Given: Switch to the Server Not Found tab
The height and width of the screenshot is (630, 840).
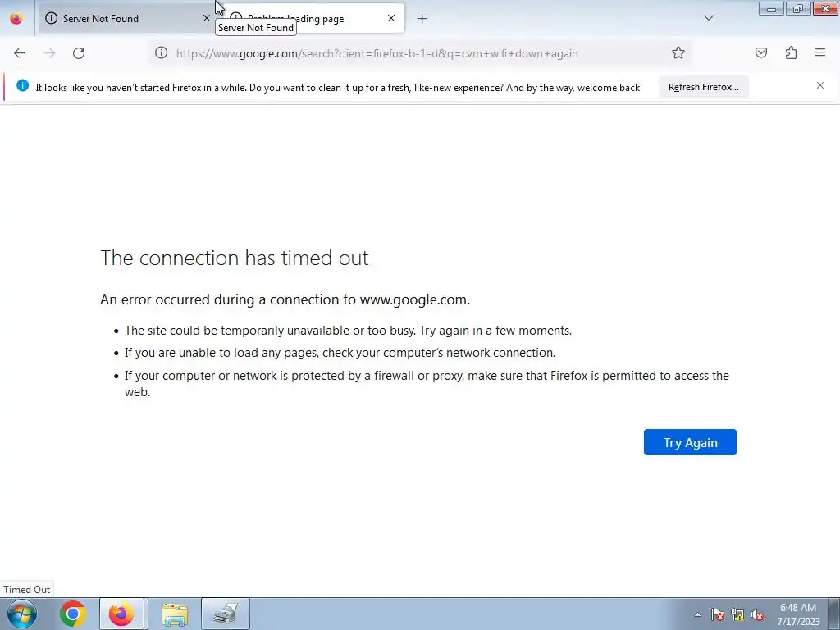Looking at the screenshot, I should 126,18.
